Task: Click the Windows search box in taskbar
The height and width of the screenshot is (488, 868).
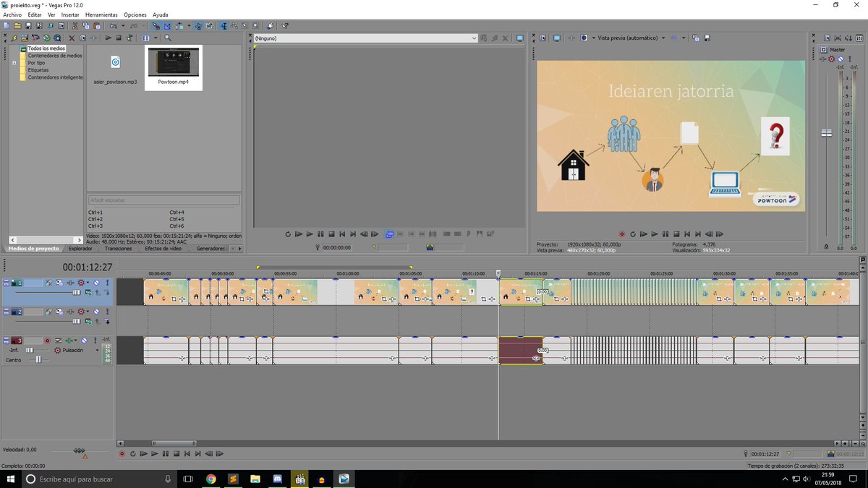Action: coord(98,479)
